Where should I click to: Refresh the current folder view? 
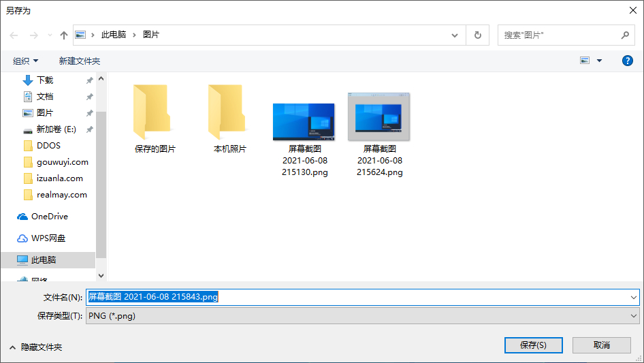[478, 35]
